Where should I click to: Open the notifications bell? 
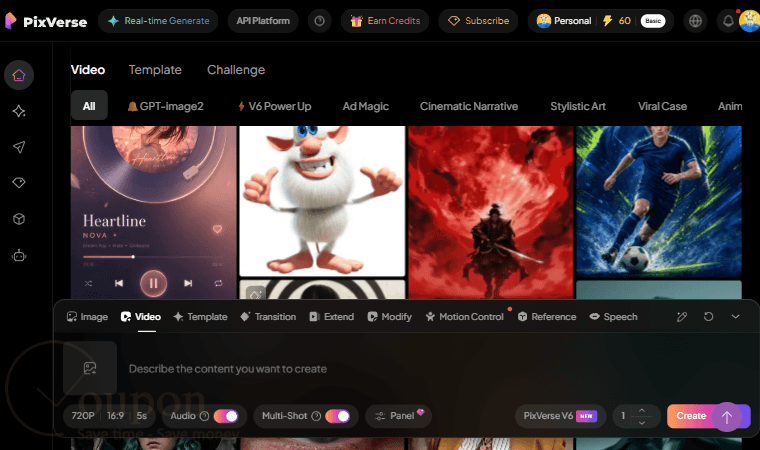coord(728,21)
